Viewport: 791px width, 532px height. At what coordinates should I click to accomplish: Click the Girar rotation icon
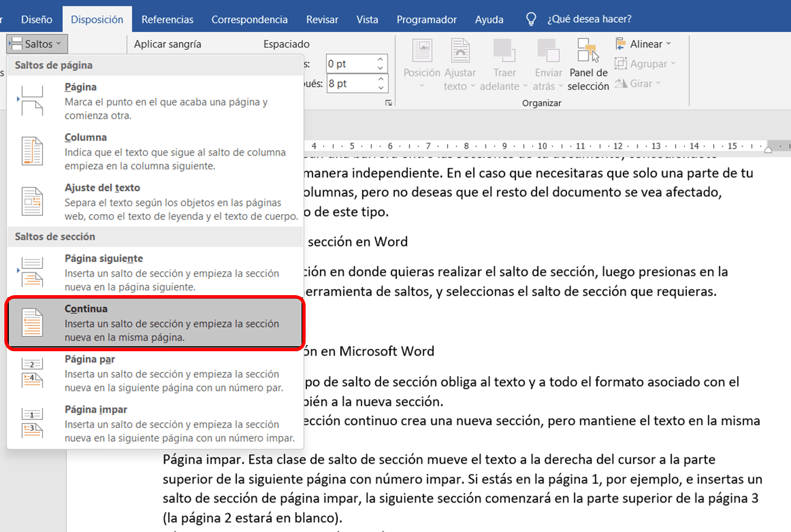coord(620,83)
